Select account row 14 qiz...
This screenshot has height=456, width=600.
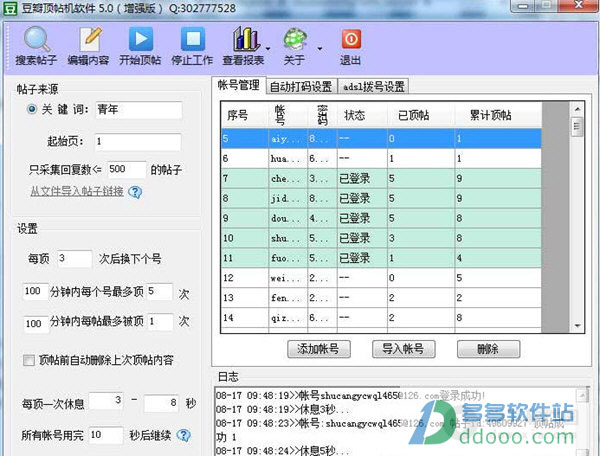pyautogui.click(x=381, y=318)
